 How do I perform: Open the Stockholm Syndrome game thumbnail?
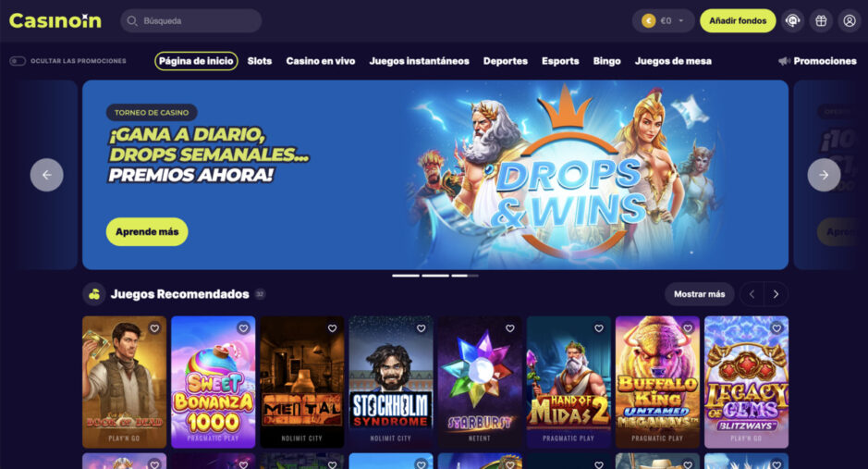(391, 381)
